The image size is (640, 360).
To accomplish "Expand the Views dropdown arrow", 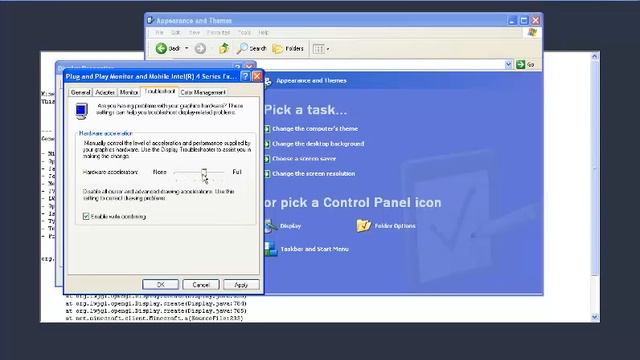I will click(328, 49).
